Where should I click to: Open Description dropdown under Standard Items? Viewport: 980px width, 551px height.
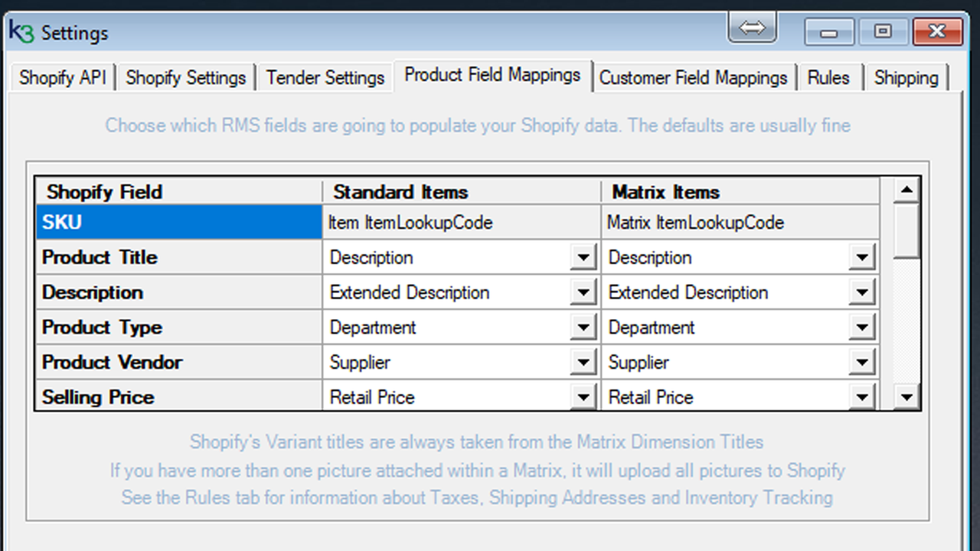583,292
